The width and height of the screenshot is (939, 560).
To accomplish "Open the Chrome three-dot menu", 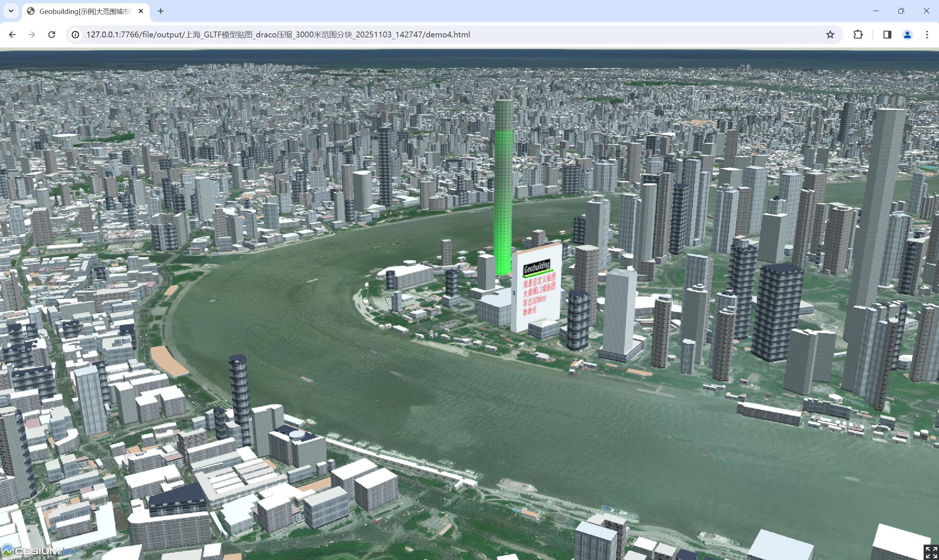I will (927, 35).
